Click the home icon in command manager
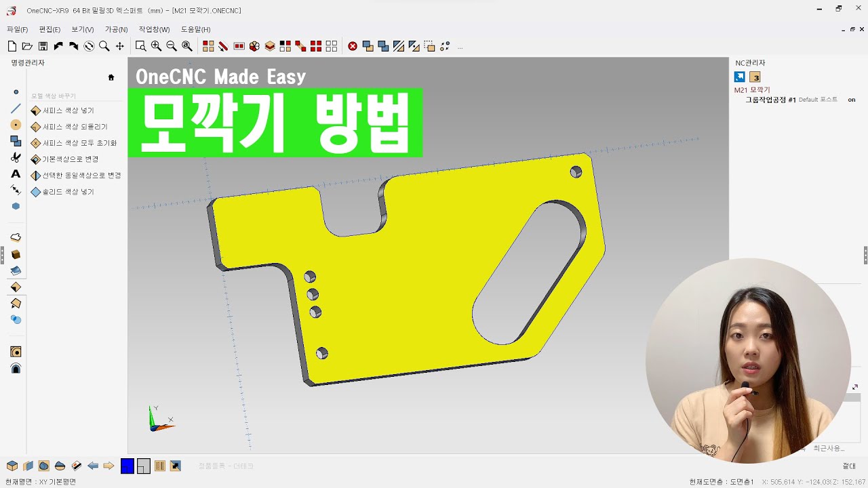The width and height of the screenshot is (868, 488). 111,77
